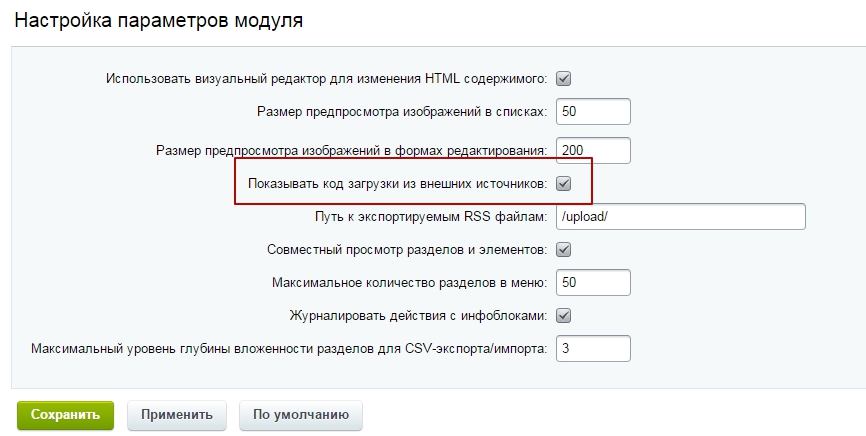Click label 'Показывать код загрузки из внешних источников'
This screenshot has height=436, width=866.
click(398, 183)
